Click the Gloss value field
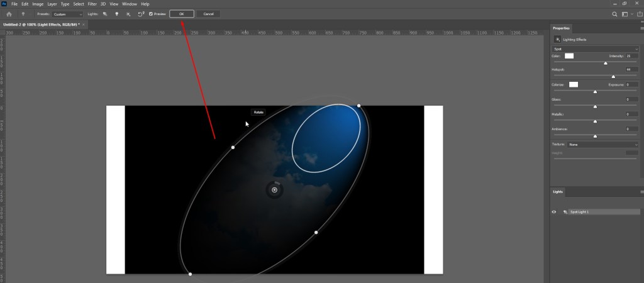644x283 pixels. coord(631,99)
